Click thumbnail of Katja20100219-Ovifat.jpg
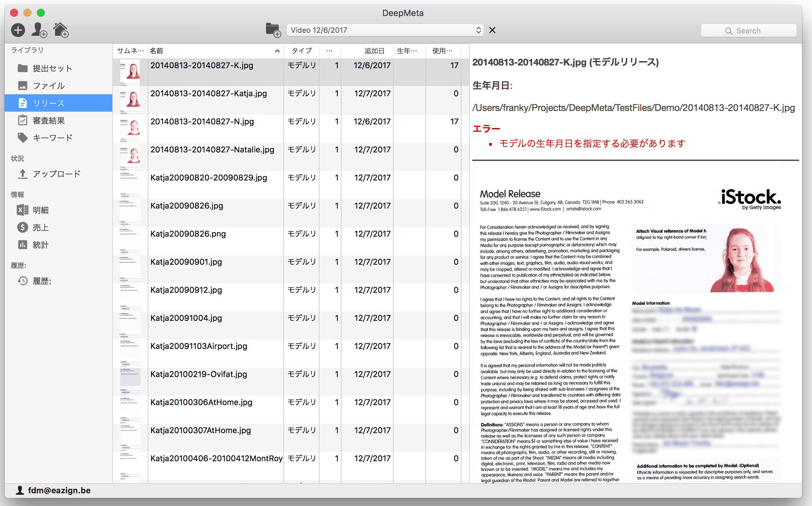 click(x=130, y=382)
